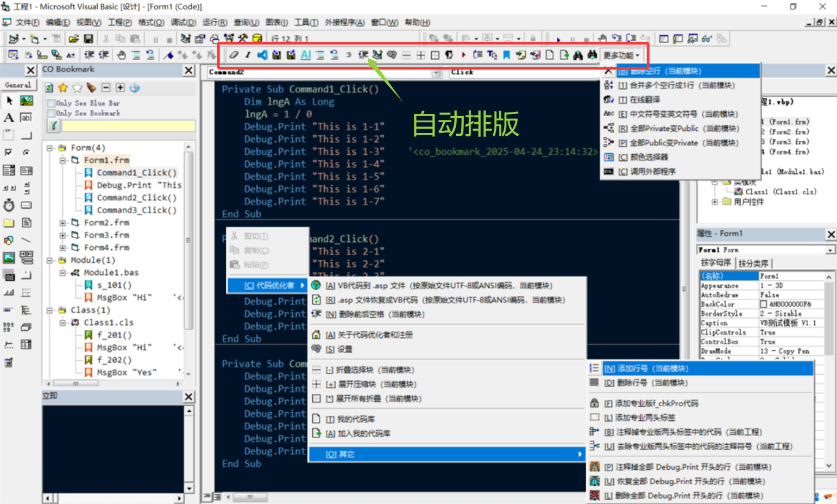Enable the 'Only See Blue Bar' checkbox
This screenshot has height=504, width=837.
(51, 103)
